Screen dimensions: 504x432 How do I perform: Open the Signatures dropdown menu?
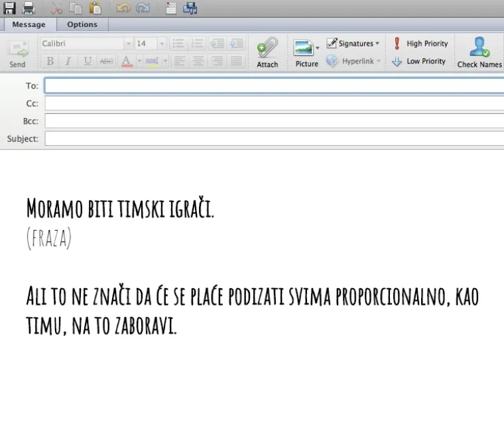tap(353, 44)
